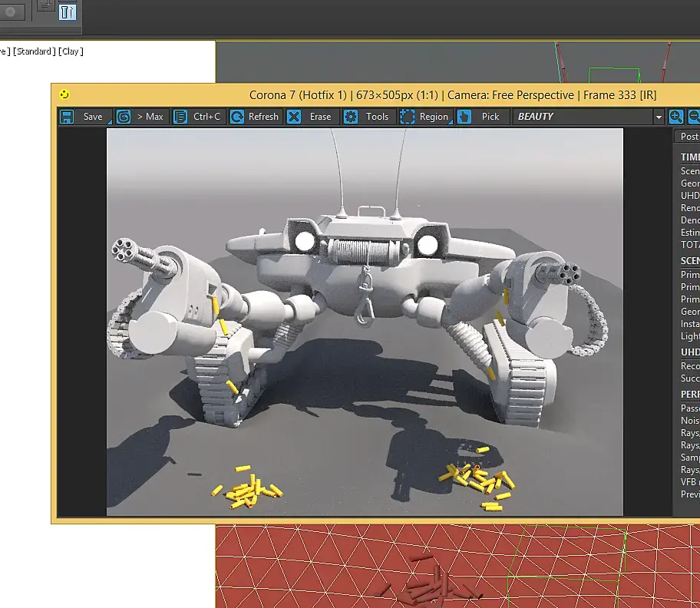
Task: Click the send to Max swirl icon
Action: click(124, 117)
